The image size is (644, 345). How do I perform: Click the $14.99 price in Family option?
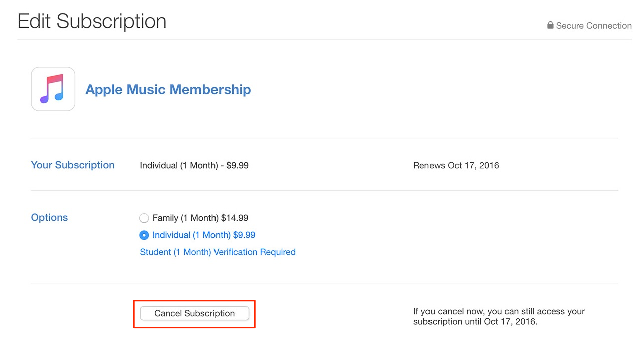235,218
